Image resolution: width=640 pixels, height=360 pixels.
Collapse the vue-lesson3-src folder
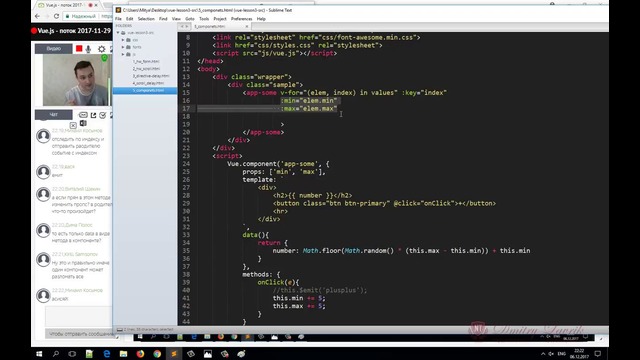click(118, 33)
